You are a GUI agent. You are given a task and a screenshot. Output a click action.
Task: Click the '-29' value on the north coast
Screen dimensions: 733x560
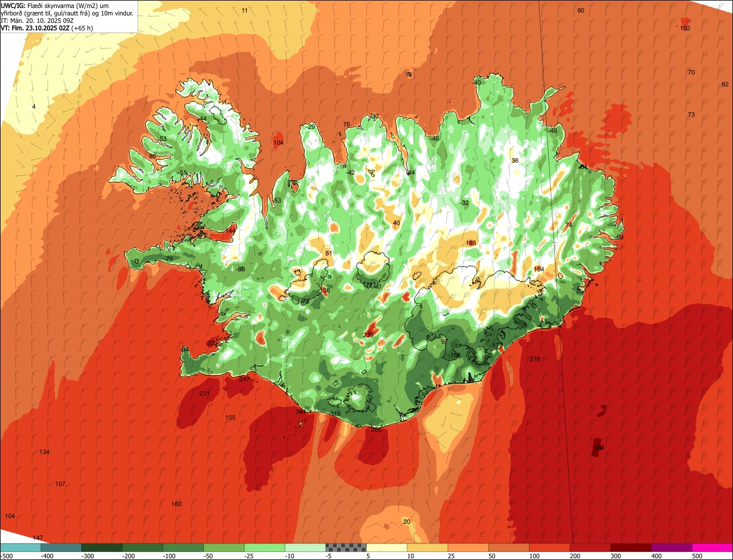coord(311,127)
